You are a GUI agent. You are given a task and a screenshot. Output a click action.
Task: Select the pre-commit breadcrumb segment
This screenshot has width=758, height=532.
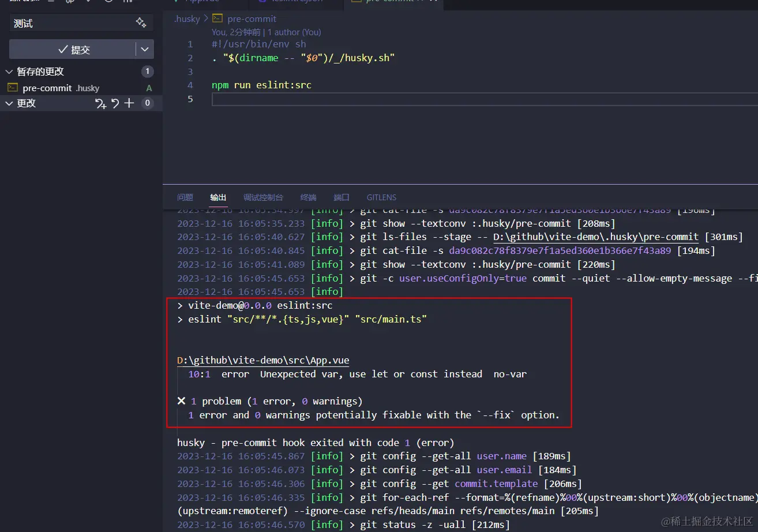pos(245,18)
